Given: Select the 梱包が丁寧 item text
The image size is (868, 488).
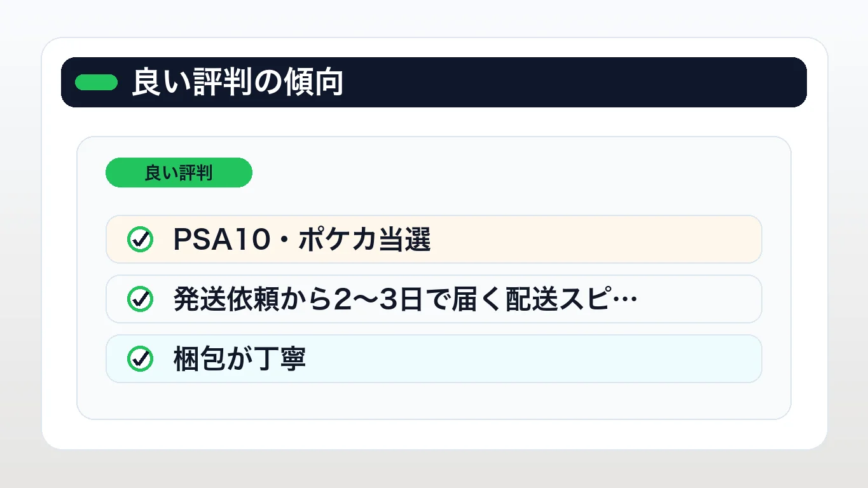Looking at the screenshot, I should pos(240,359).
